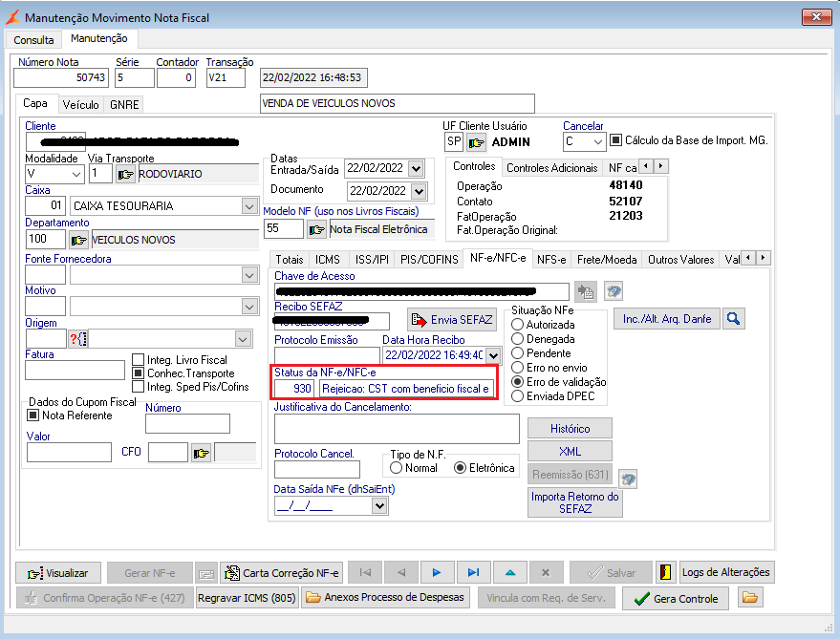This screenshot has width=840, height=639.
Task: Select Pendente radio option
Action: pyautogui.click(x=518, y=353)
